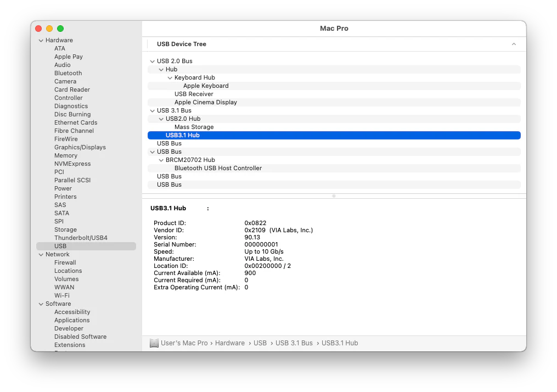Open Memory in the sidebar list
Viewport: 557px width, 392px height.
pyautogui.click(x=65, y=155)
